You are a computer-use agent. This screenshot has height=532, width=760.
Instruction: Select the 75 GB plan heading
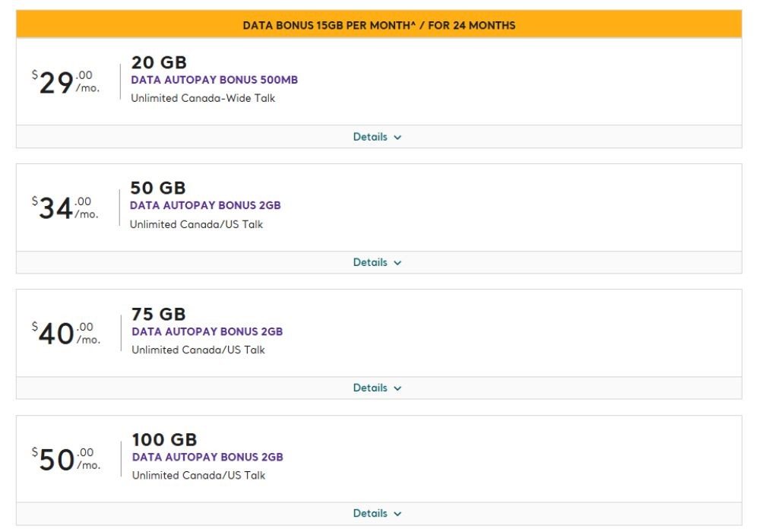[x=159, y=314]
